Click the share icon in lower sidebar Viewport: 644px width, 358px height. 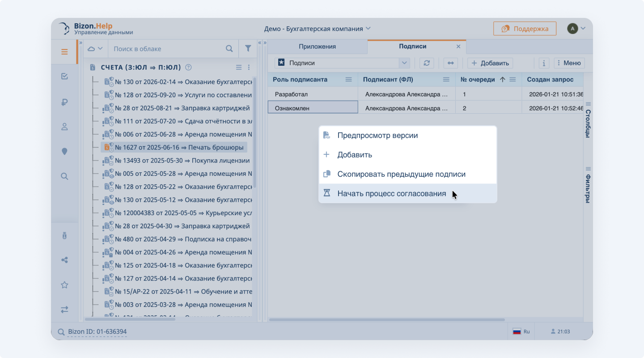(64, 260)
